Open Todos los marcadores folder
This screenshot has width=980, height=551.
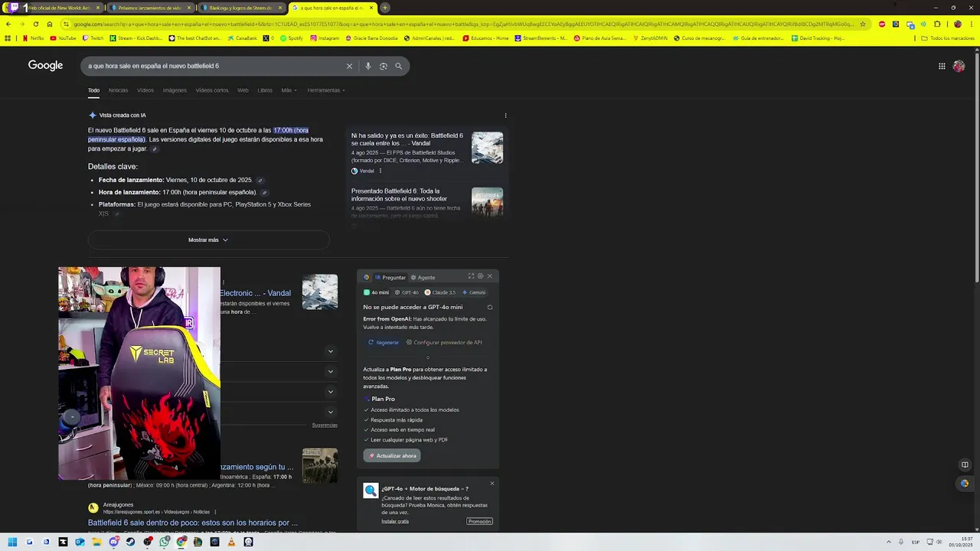[948, 37]
